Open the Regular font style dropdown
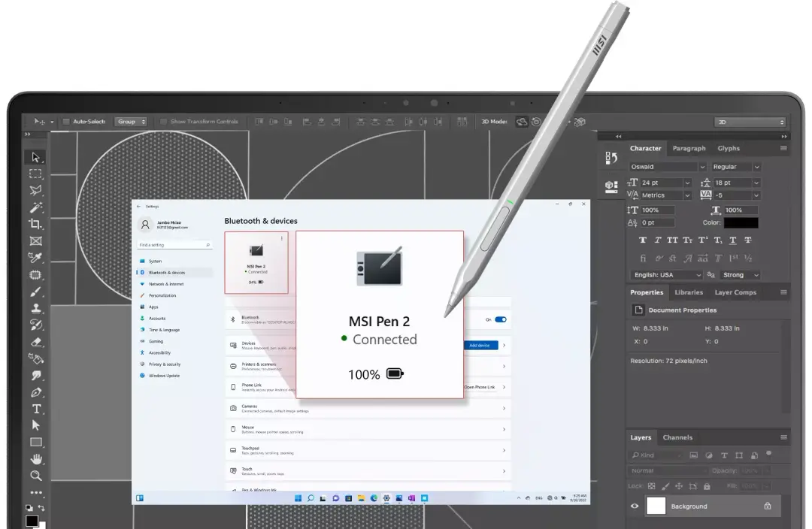Screen dimensions: 812x529 click(736, 167)
